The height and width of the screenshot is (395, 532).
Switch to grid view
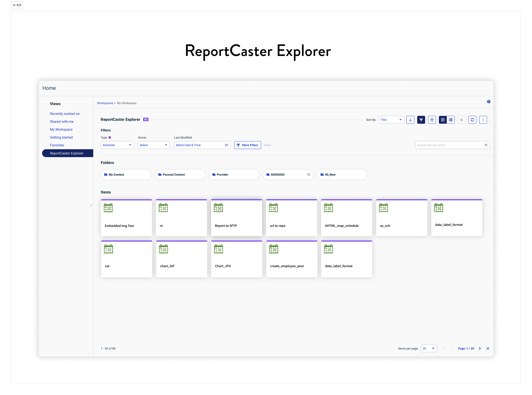click(x=443, y=120)
